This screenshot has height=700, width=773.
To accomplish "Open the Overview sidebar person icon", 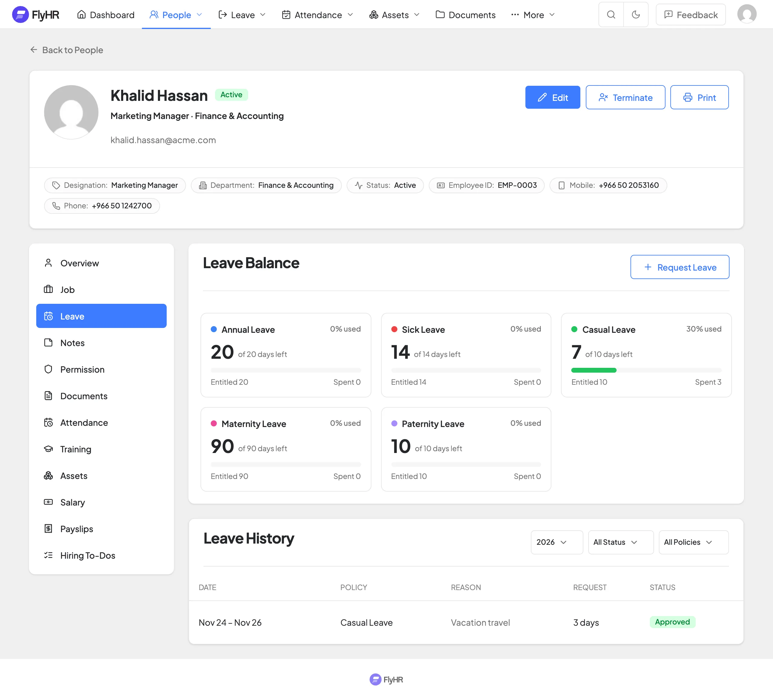I will coord(48,263).
